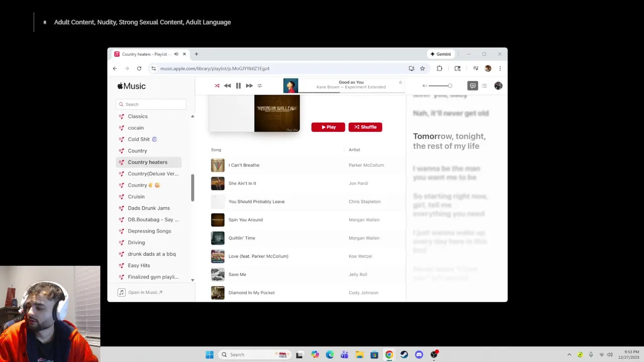The width and height of the screenshot is (644, 362).
Task: Bookmark this page with the star icon
Action: pos(423,68)
